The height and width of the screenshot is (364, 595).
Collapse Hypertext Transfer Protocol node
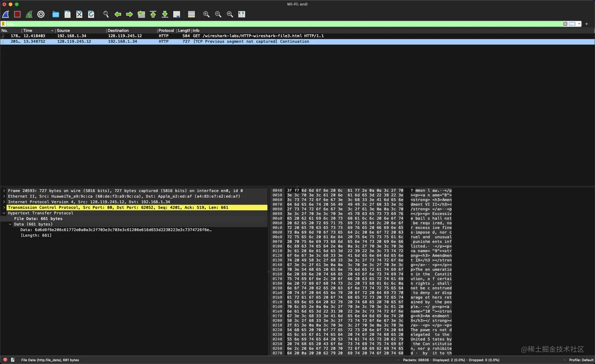coord(4,213)
